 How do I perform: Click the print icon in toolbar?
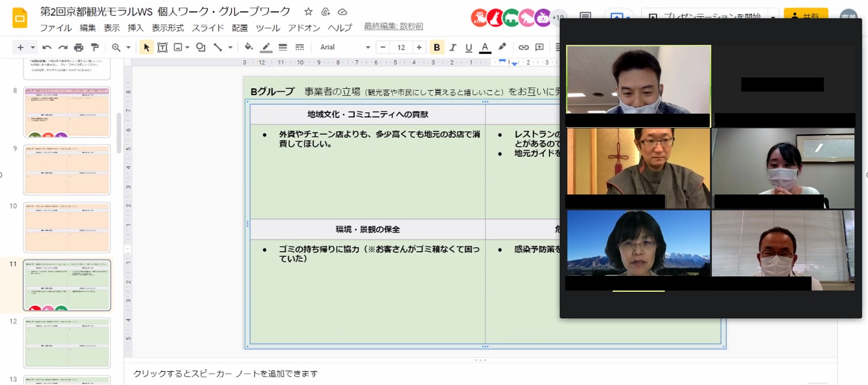point(79,47)
